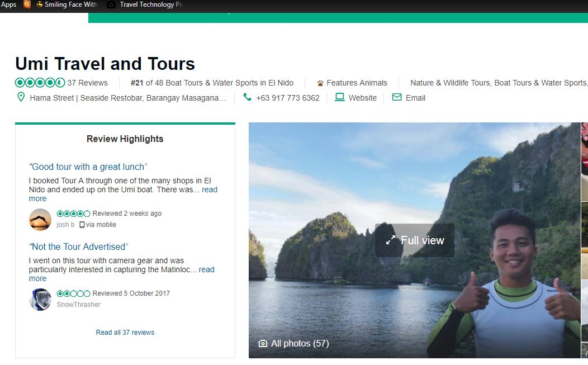
Task: Click the paw Features Animals icon
Action: coord(320,83)
